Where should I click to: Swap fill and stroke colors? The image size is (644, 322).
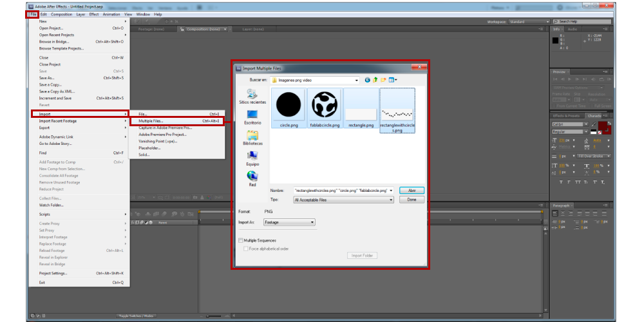[609, 123]
